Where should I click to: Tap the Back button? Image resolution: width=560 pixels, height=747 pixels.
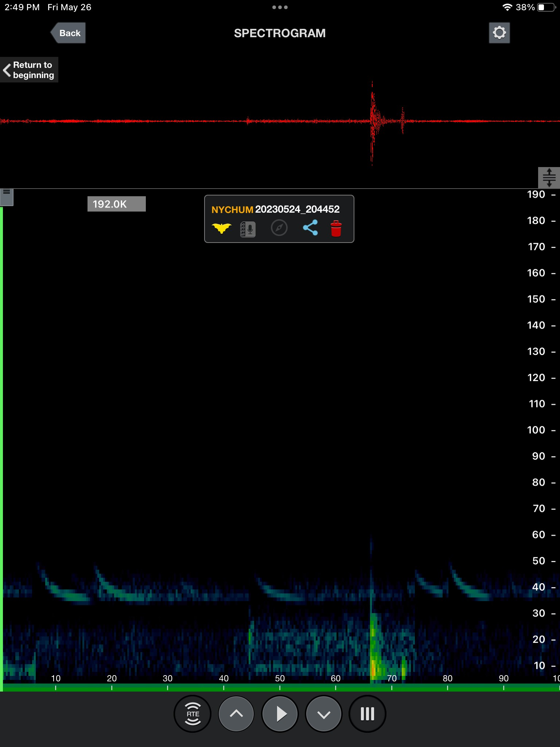68,33
